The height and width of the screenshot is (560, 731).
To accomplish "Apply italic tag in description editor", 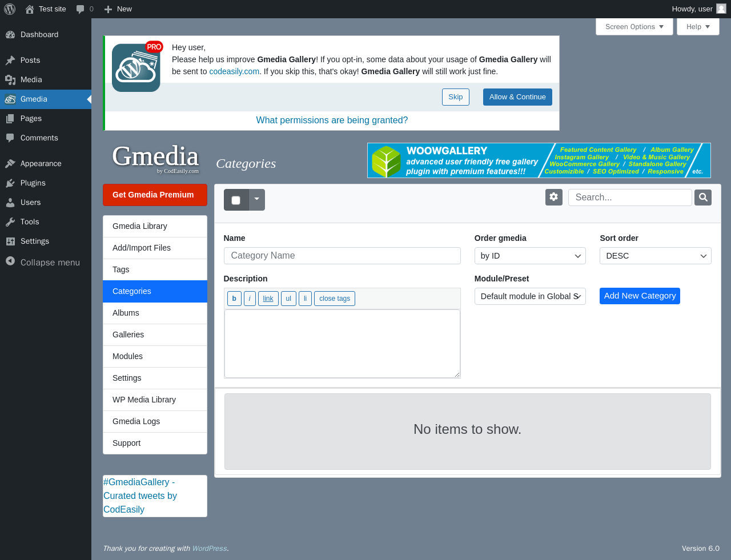I will coord(250,299).
